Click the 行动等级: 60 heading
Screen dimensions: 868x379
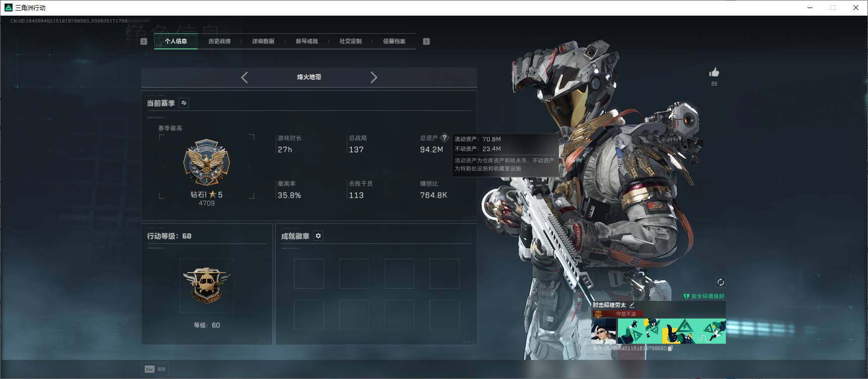(169, 236)
